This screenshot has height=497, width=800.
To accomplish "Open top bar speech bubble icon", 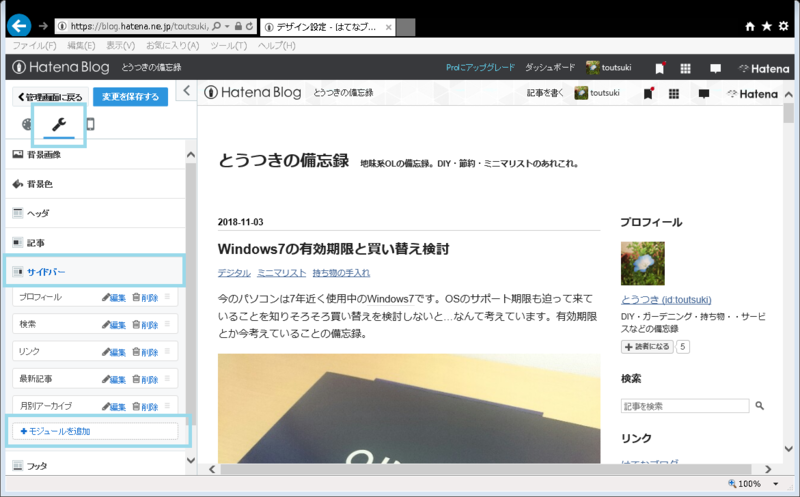I will click(715, 68).
